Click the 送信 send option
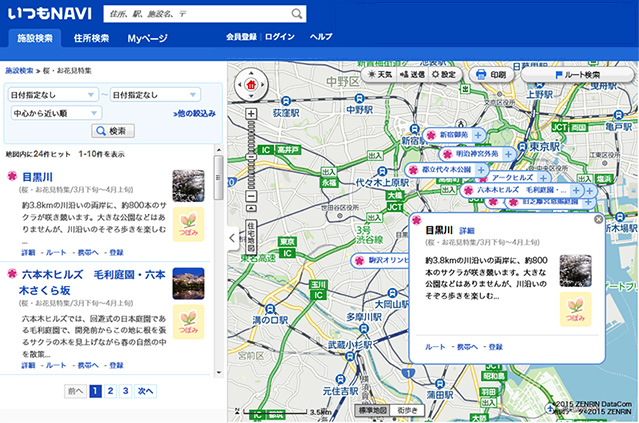 [412, 75]
